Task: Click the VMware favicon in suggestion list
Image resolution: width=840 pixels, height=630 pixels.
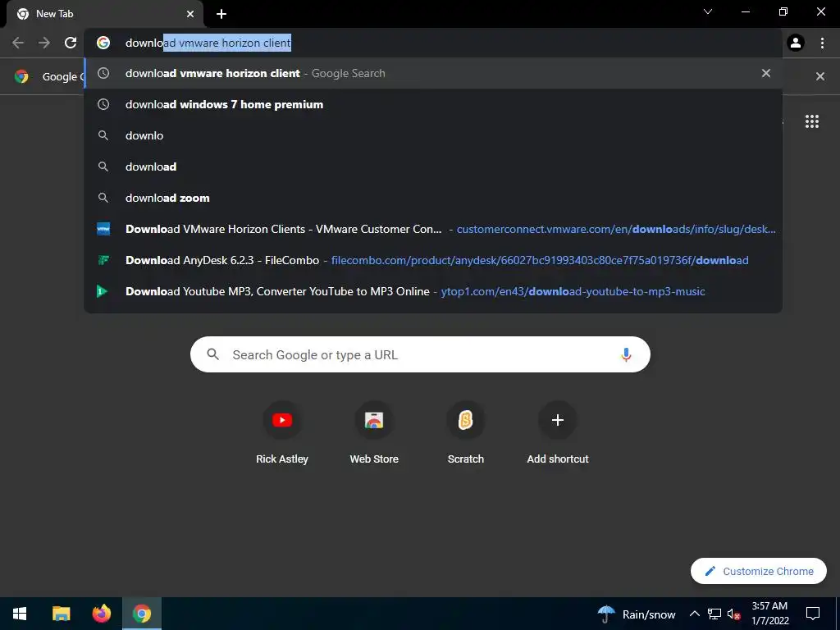Action: [103, 229]
